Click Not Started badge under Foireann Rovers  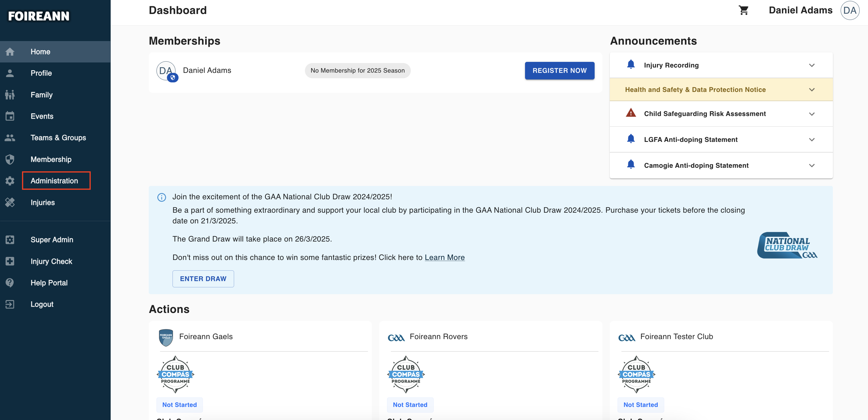click(x=410, y=405)
